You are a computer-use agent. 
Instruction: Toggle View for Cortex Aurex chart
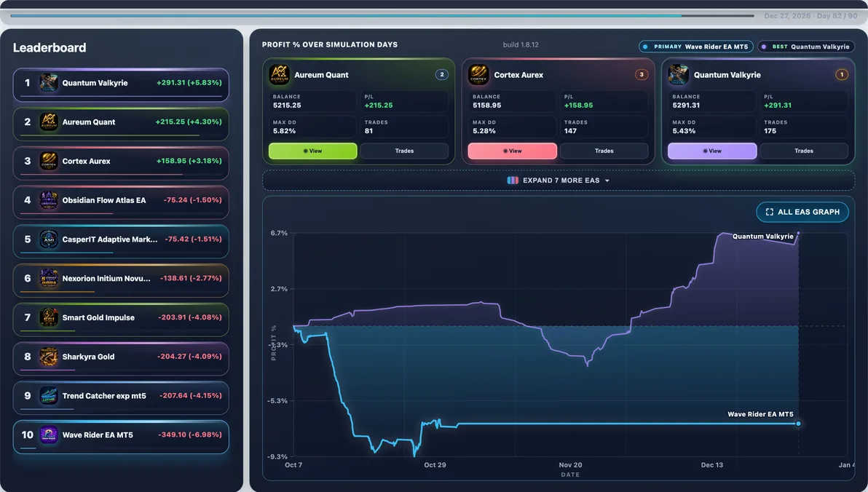coord(513,151)
